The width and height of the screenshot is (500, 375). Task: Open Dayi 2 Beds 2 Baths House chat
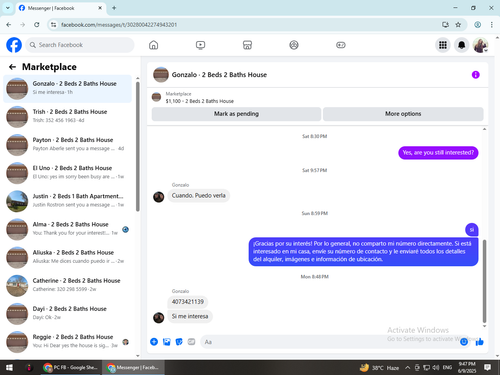[68, 314]
